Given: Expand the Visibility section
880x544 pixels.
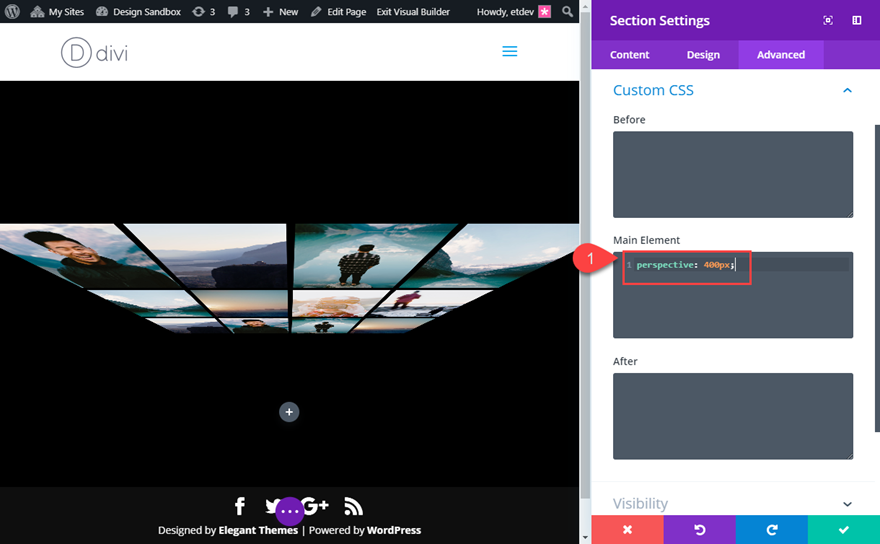Looking at the screenshot, I should (847, 504).
